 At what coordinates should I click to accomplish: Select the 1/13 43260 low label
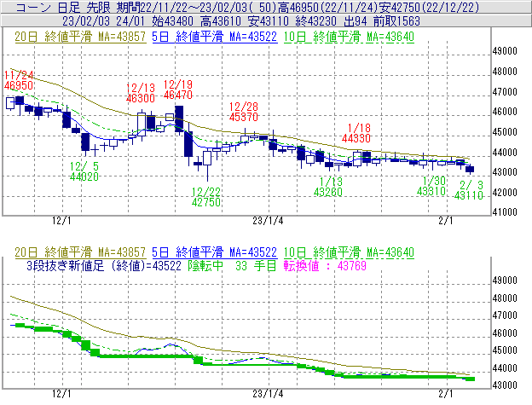[328, 187]
